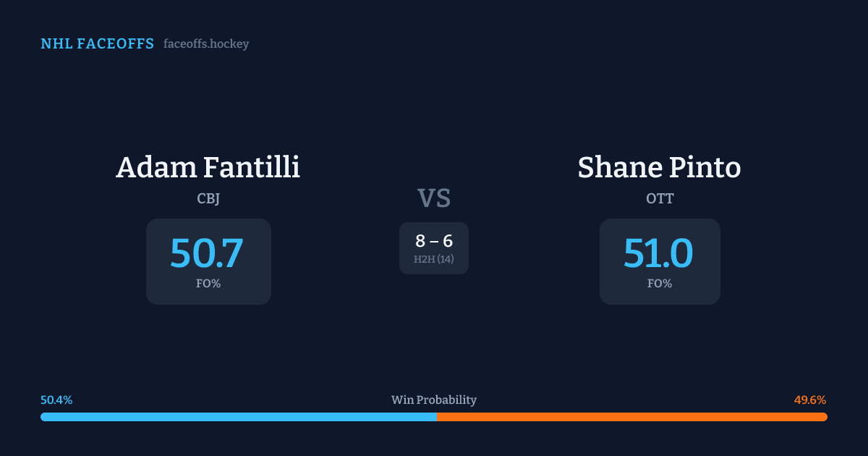Viewport: 868px width, 456px height.
Task: Click the 51.0 faceoff percentage value
Action: coord(658,253)
